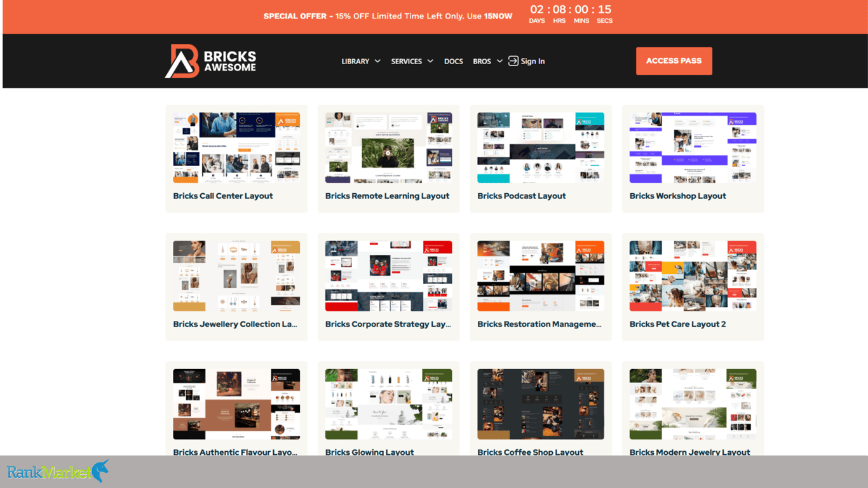
Task: Open the Bros menu
Action: 482,62
